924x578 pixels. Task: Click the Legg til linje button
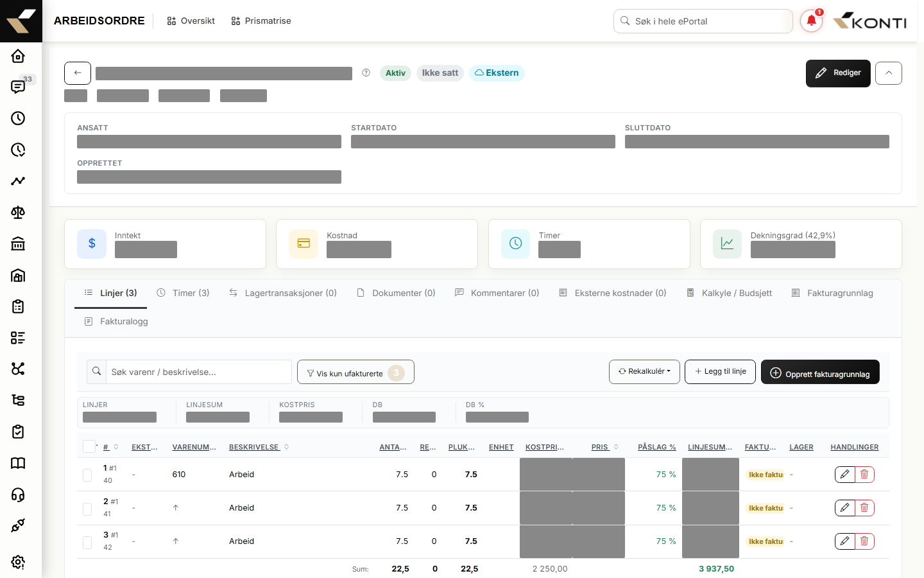[x=720, y=372]
